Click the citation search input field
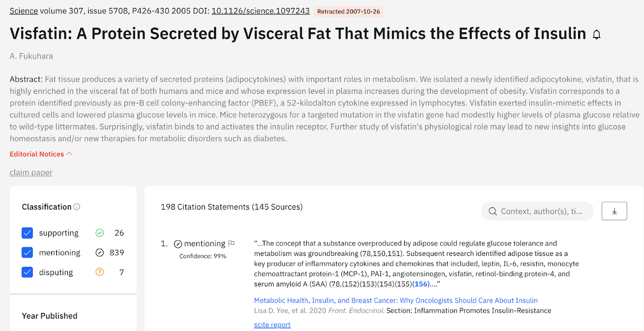The width and height of the screenshot is (644, 331). click(x=541, y=211)
